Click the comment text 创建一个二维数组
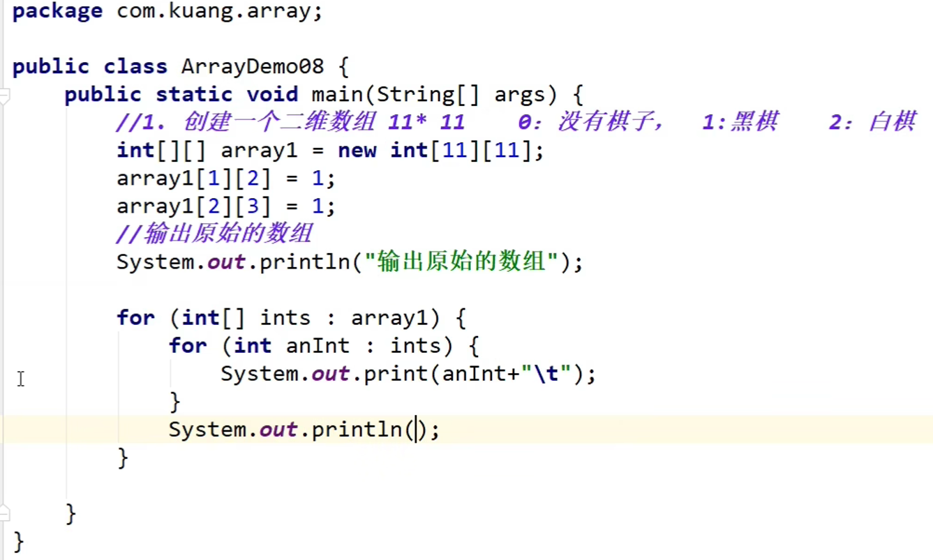This screenshot has height=560, width=933. point(279,123)
